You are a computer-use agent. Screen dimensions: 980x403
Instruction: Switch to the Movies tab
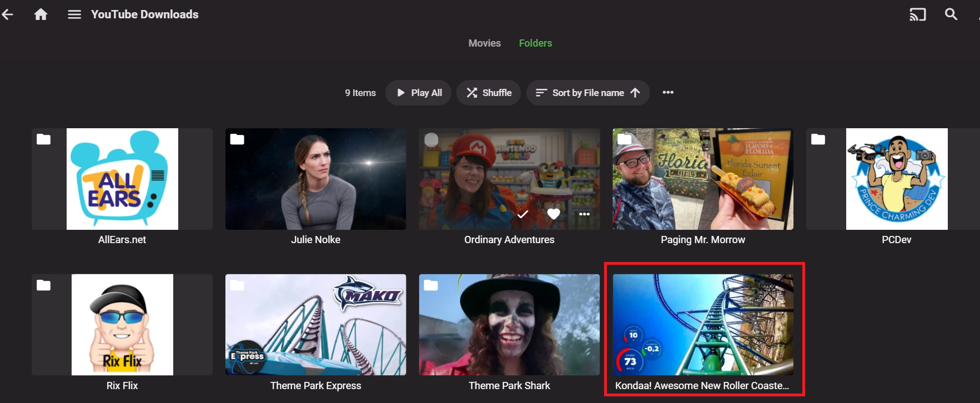coord(485,43)
